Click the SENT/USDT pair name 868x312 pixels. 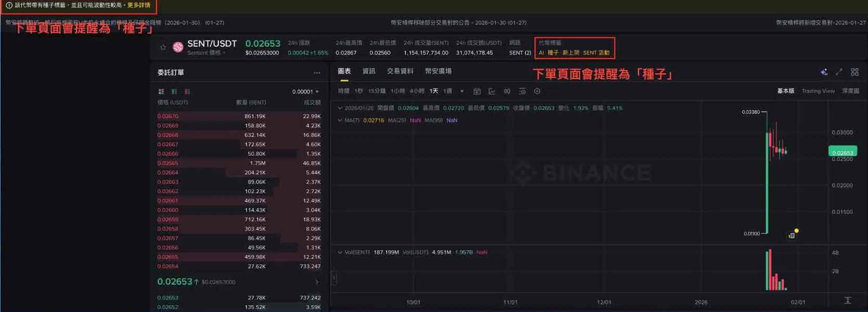[212, 44]
